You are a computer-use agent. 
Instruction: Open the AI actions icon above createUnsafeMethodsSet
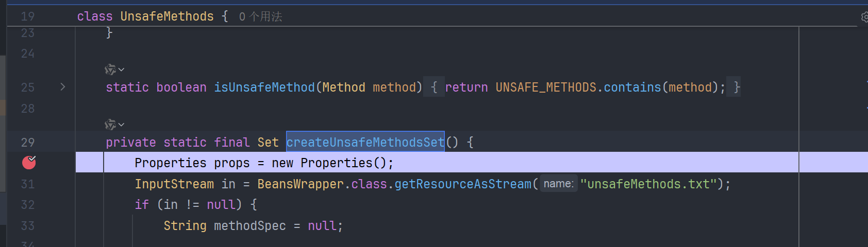tap(110, 125)
